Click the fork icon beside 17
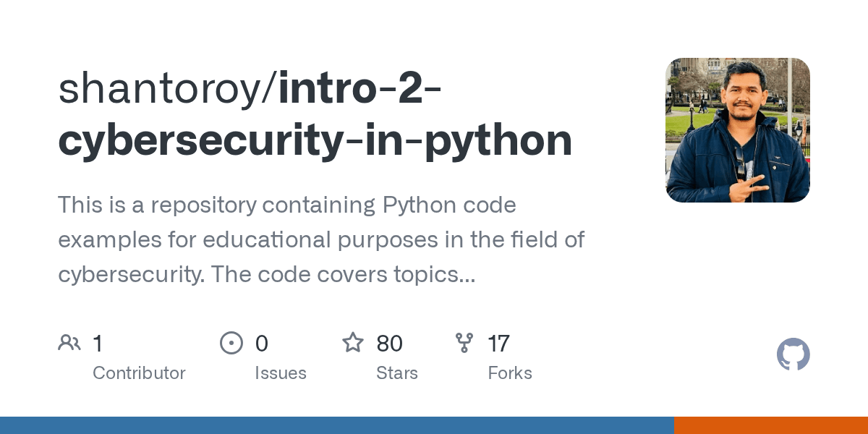This screenshot has width=868, height=434. tap(464, 343)
